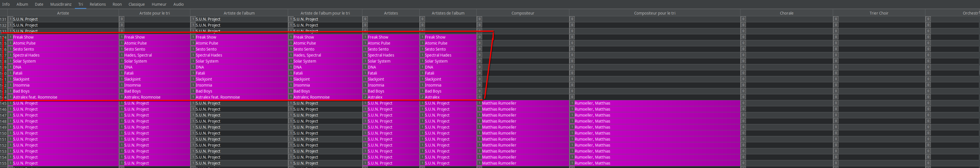Select the Roon tab
The image size is (980, 168).
click(117, 4)
